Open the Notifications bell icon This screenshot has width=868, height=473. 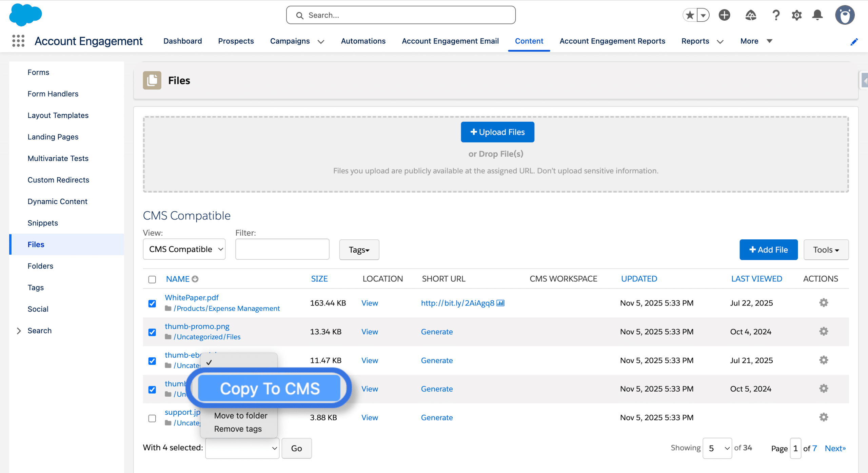[x=817, y=15]
